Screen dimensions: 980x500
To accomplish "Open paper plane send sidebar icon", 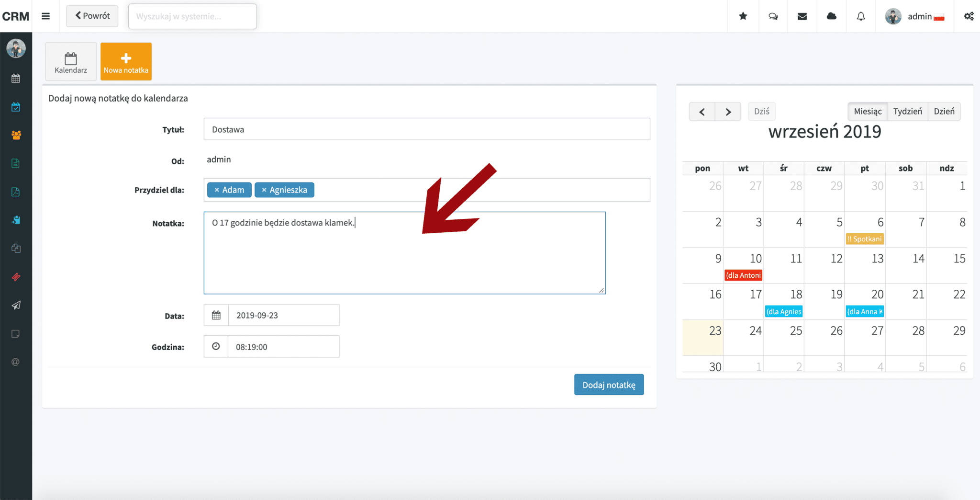I will (16, 305).
